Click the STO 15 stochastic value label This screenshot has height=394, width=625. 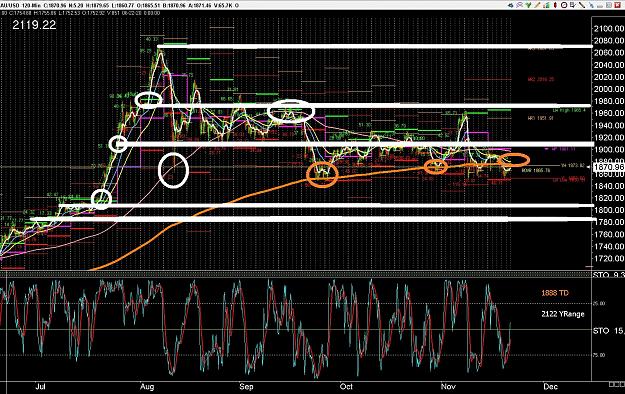point(609,331)
